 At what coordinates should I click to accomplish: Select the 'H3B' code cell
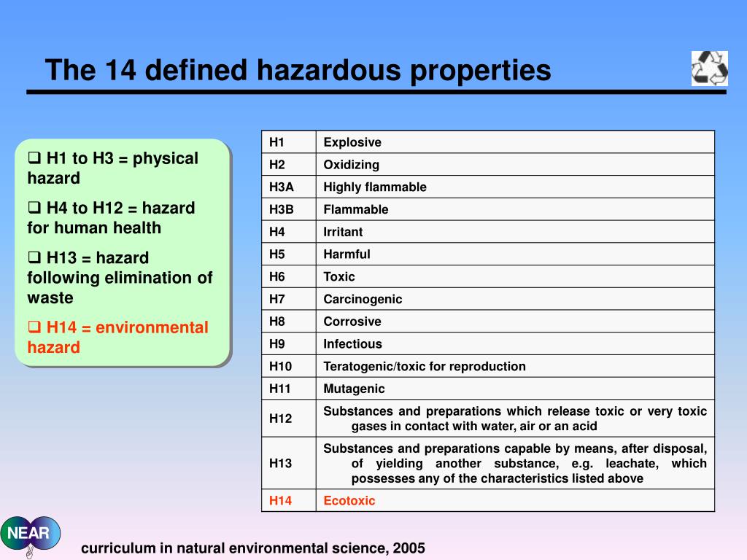click(289, 209)
